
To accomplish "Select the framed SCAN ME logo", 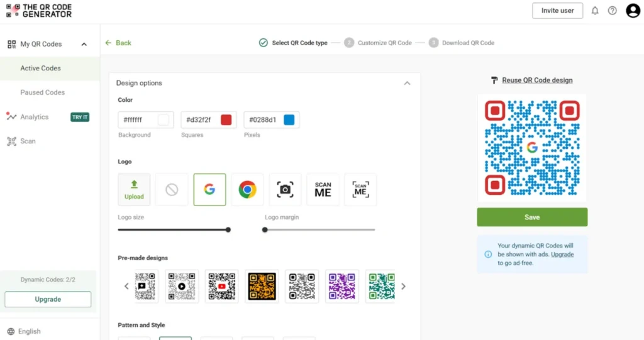I will (x=360, y=189).
